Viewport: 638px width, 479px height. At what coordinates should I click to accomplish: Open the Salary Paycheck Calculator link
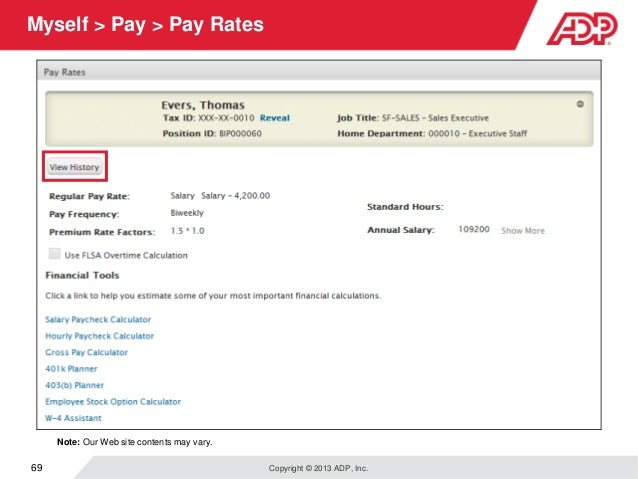pos(98,319)
